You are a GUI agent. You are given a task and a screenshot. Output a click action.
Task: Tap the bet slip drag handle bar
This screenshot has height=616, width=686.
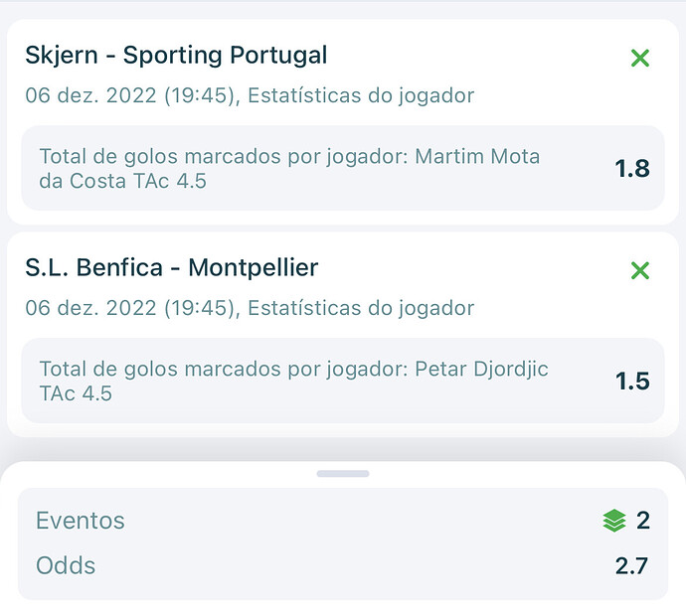343,474
